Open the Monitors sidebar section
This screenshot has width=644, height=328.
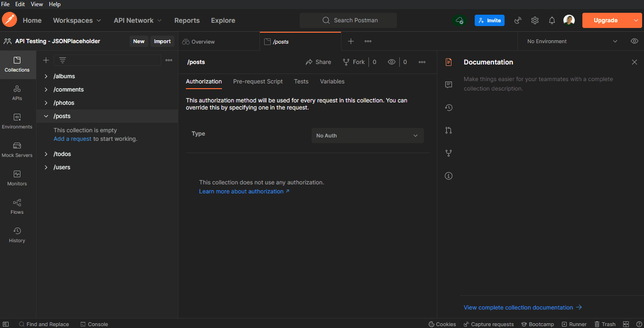click(x=17, y=178)
